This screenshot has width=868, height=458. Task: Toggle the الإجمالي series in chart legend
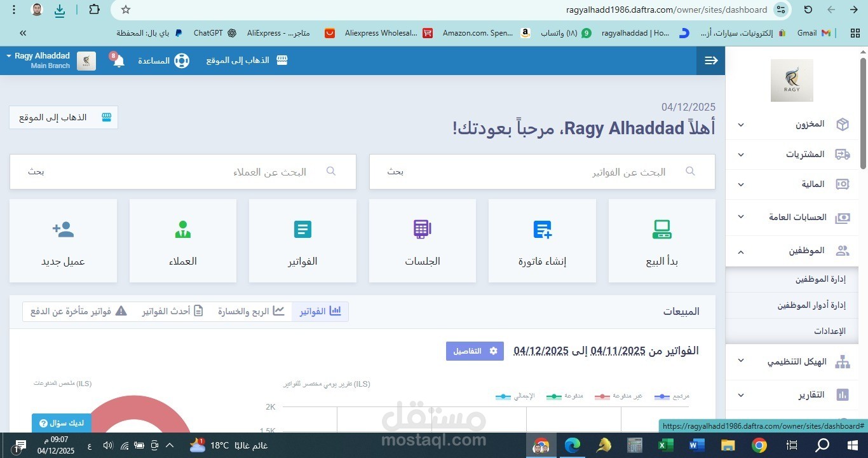(x=515, y=396)
